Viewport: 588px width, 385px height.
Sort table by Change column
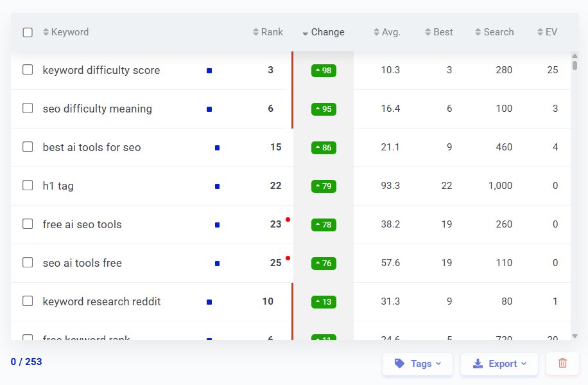[324, 32]
